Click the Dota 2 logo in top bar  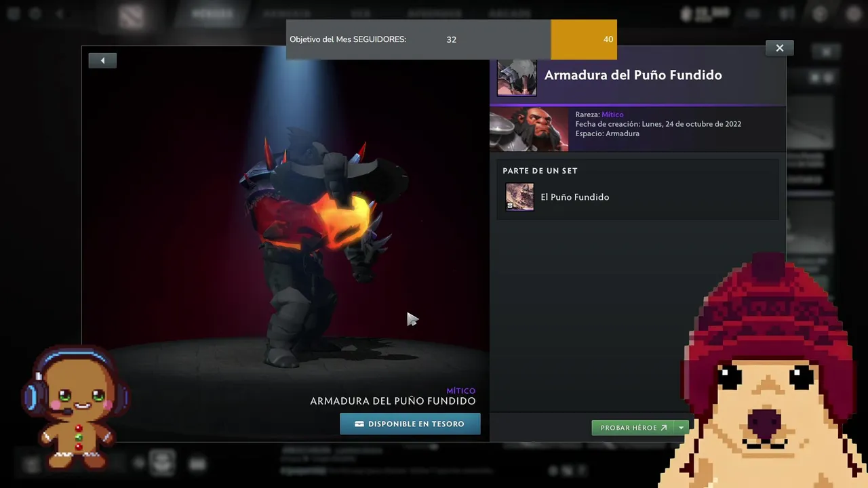click(130, 16)
